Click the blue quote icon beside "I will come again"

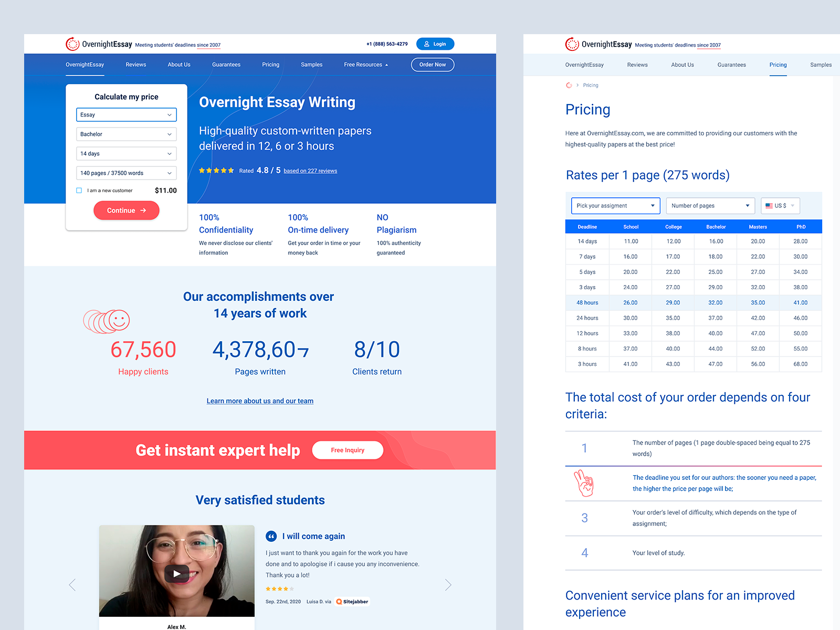click(271, 536)
